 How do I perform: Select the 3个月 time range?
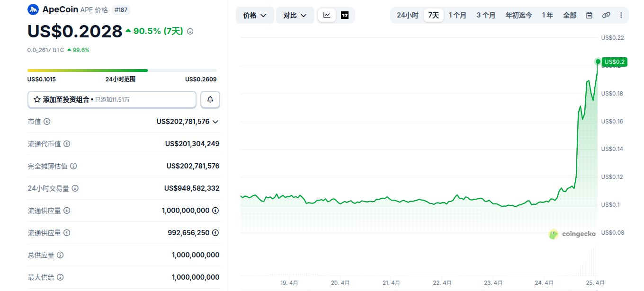point(486,15)
